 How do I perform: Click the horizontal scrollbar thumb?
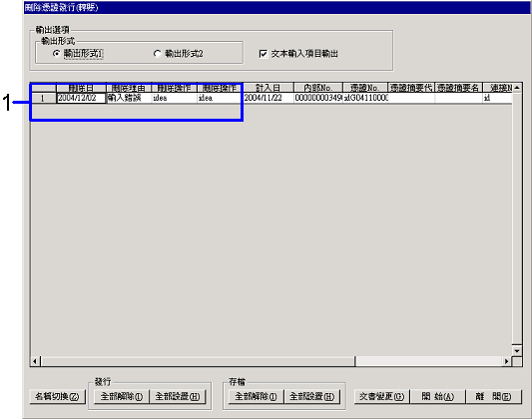tap(198, 361)
